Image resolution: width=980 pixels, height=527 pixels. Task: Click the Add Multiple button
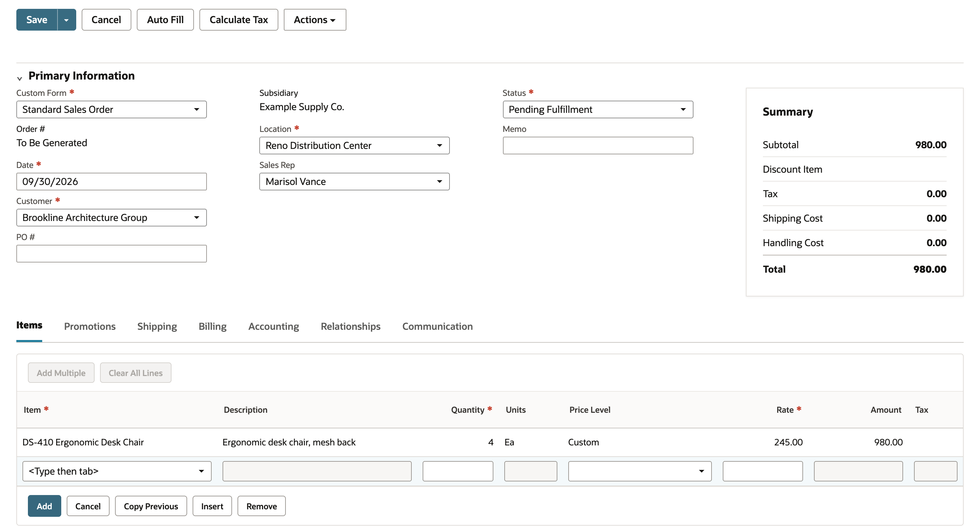click(61, 373)
